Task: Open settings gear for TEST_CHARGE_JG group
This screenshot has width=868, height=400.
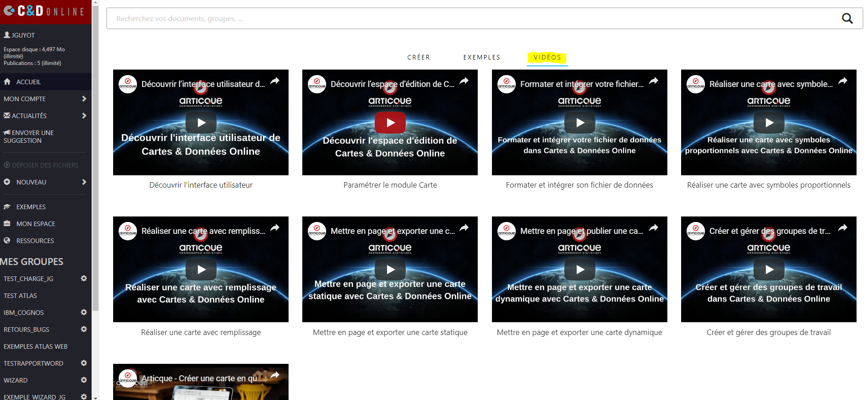Action: pyautogui.click(x=84, y=278)
